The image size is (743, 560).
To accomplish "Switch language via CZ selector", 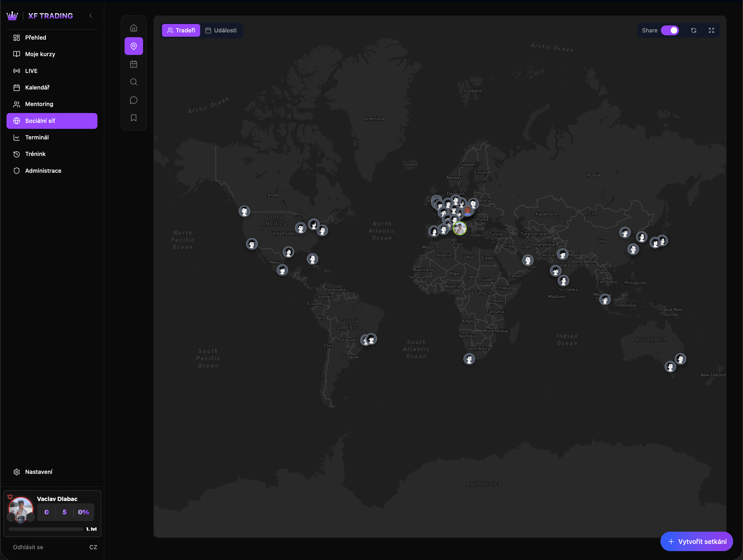I will click(93, 547).
